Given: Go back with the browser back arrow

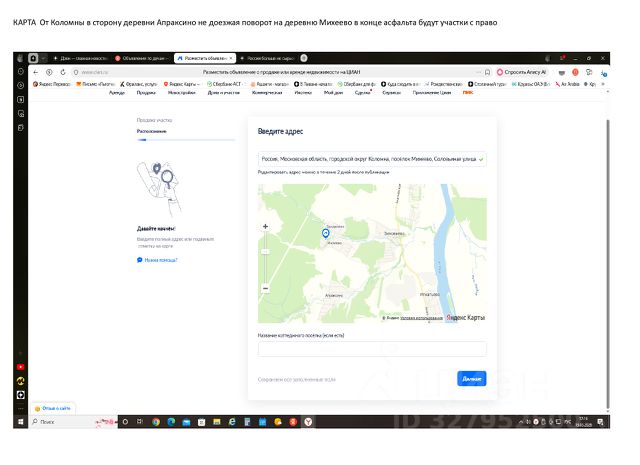Looking at the screenshot, I should pyautogui.click(x=36, y=72).
